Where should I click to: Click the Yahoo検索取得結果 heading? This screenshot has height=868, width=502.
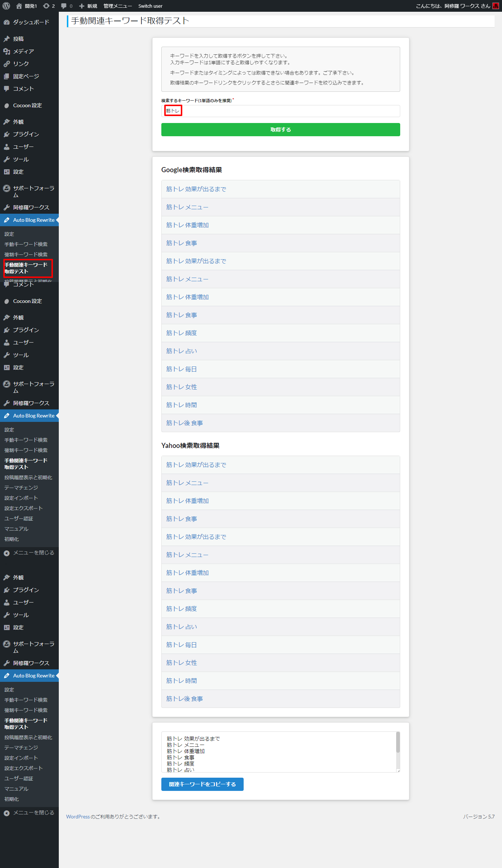(190, 445)
